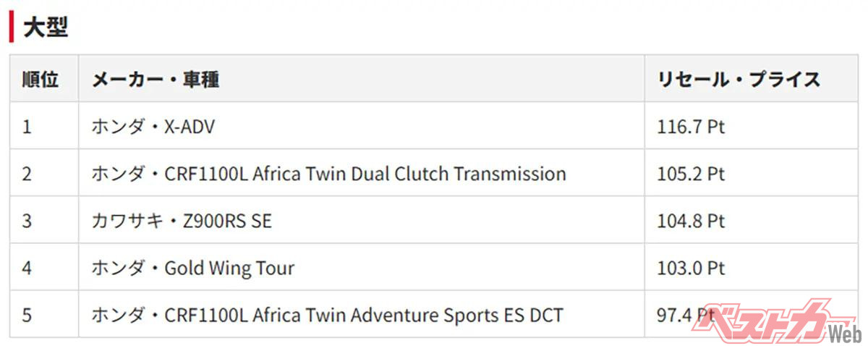Click the メーカー・車種 column header

pos(156,79)
